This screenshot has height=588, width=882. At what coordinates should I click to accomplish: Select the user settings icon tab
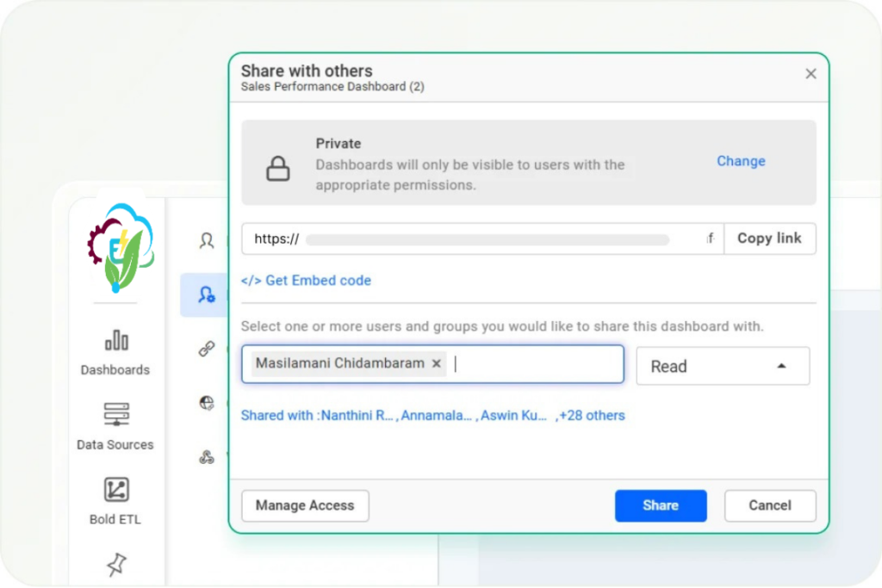[207, 294]
